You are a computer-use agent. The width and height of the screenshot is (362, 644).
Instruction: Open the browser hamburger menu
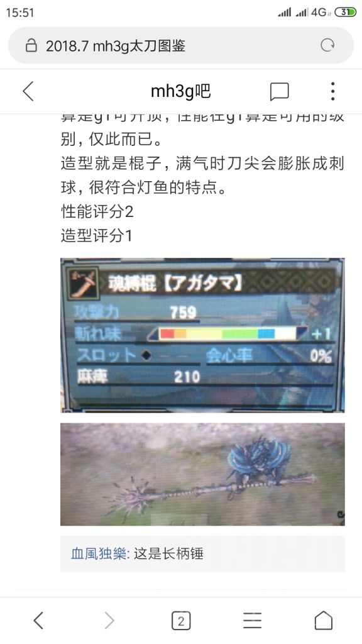click(x=252, y=620)
